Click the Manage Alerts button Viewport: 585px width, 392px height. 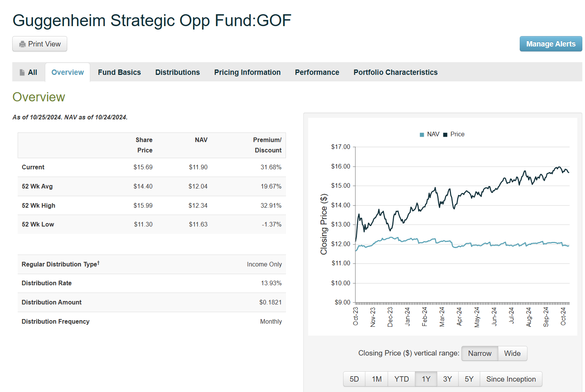point(550,44)
